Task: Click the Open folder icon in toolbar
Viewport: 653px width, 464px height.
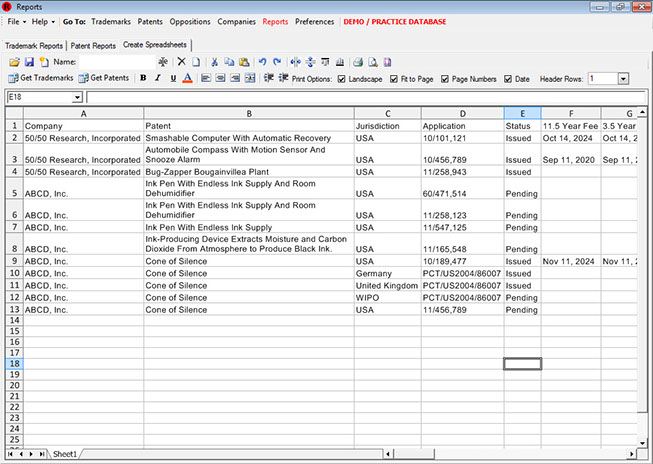Action: point(15,62)
